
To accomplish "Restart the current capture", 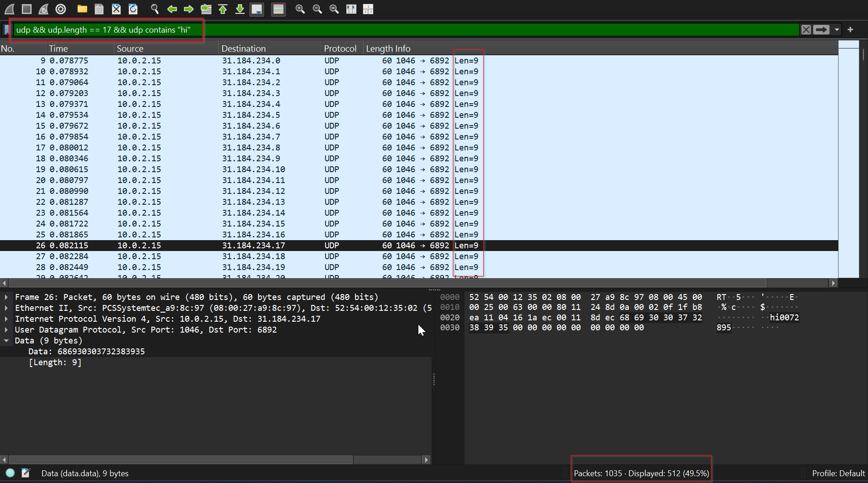I will 44,9.
